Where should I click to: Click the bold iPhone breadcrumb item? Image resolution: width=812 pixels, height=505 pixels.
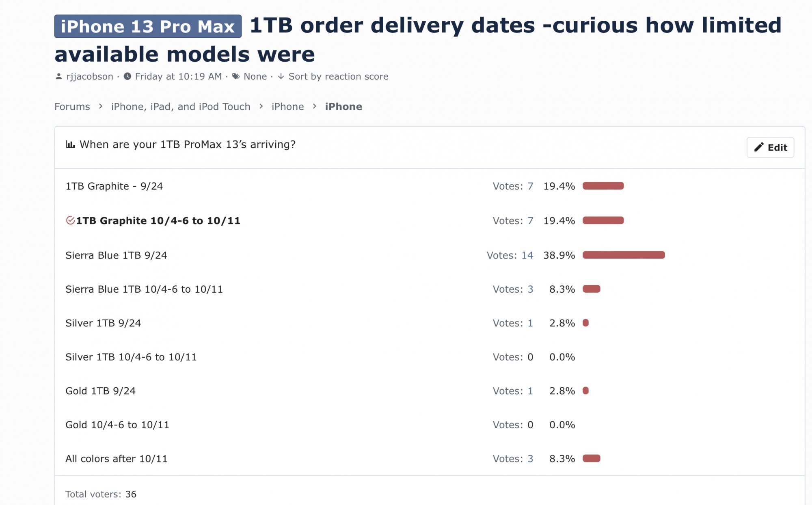tap(343, 106)
